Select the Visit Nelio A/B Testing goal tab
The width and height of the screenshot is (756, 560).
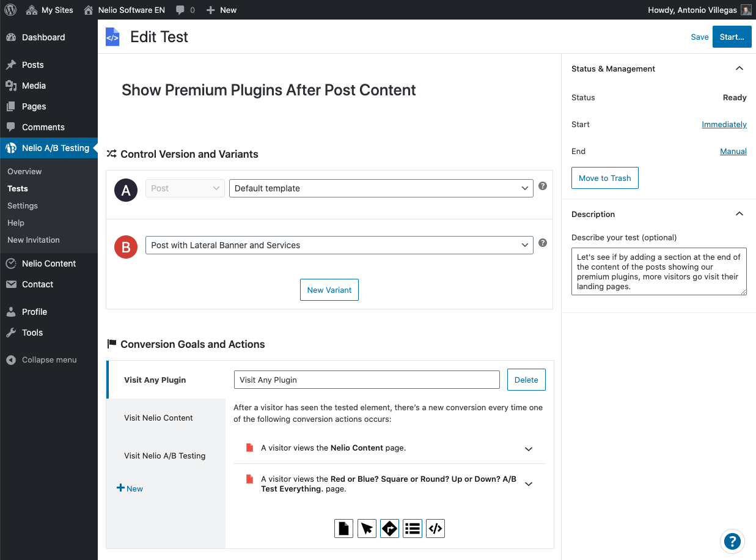coord(166,455)
